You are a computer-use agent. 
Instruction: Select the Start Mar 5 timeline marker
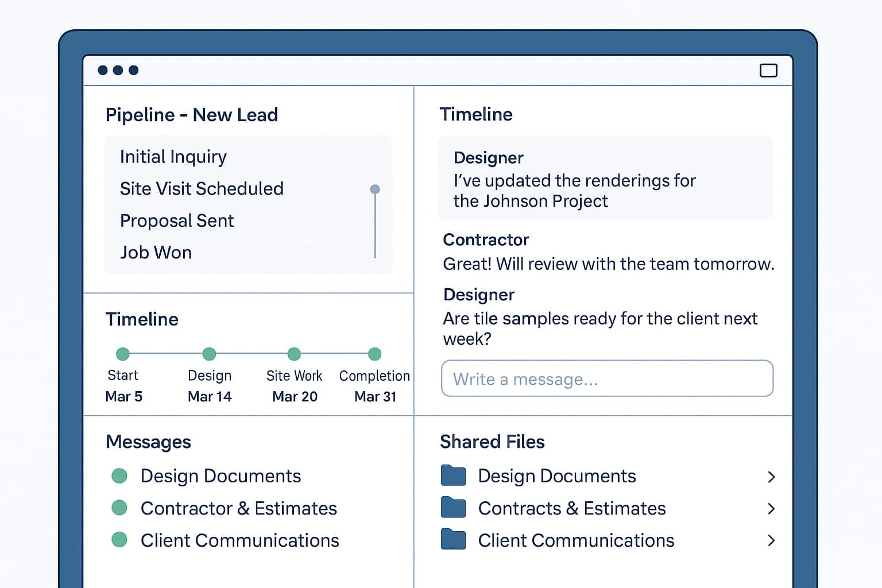tap(123, 354)
